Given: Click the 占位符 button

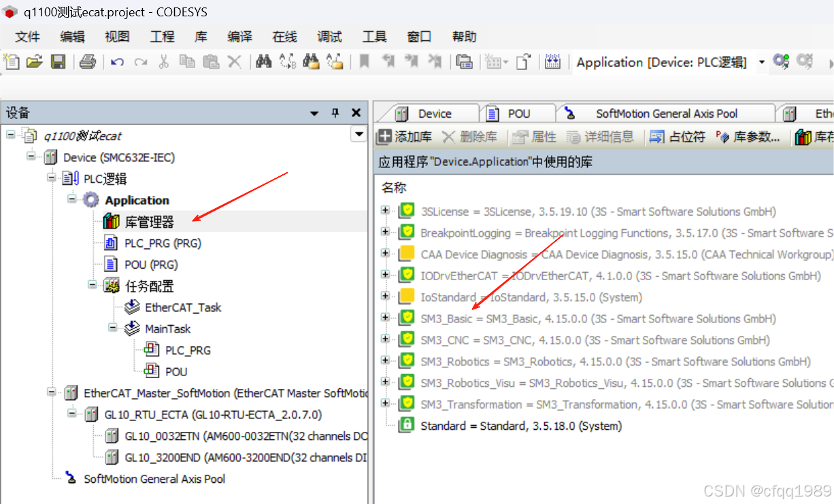Looking at the screenshot, I should [678, 137].
